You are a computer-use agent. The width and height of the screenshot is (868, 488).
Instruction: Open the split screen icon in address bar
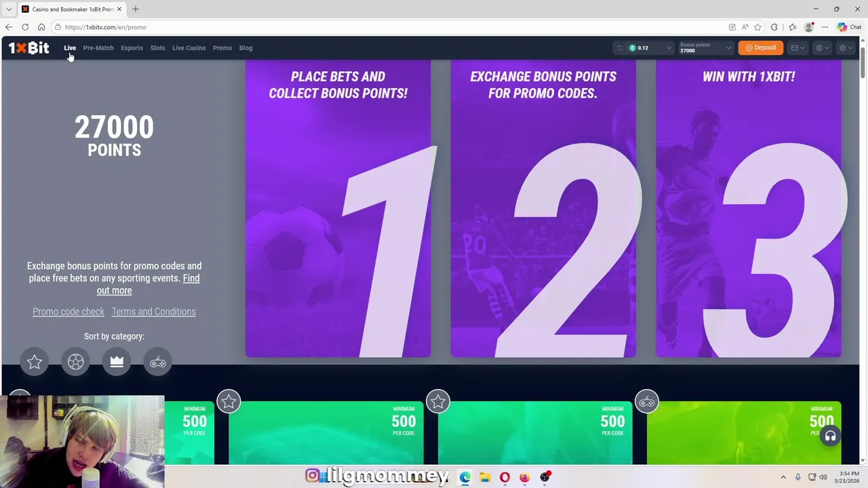tap(732, 27)
